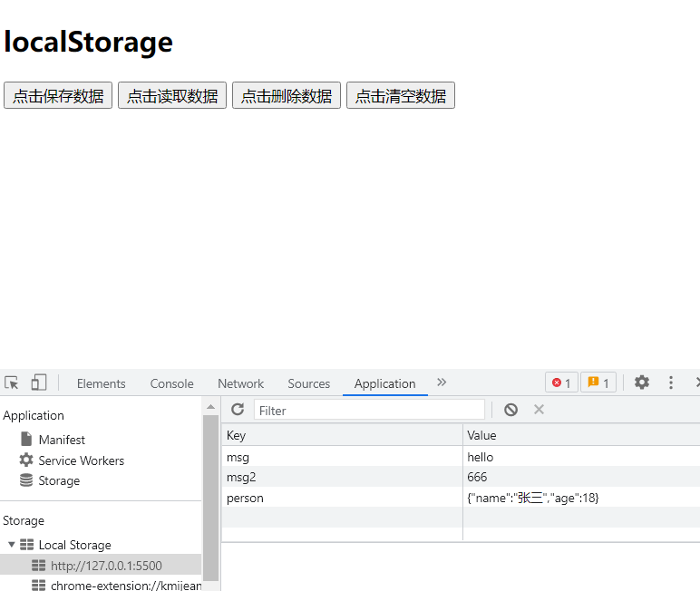Screen dimensions: 700x591
Task: Click the localStorage page heading
Action: [88, 42]
